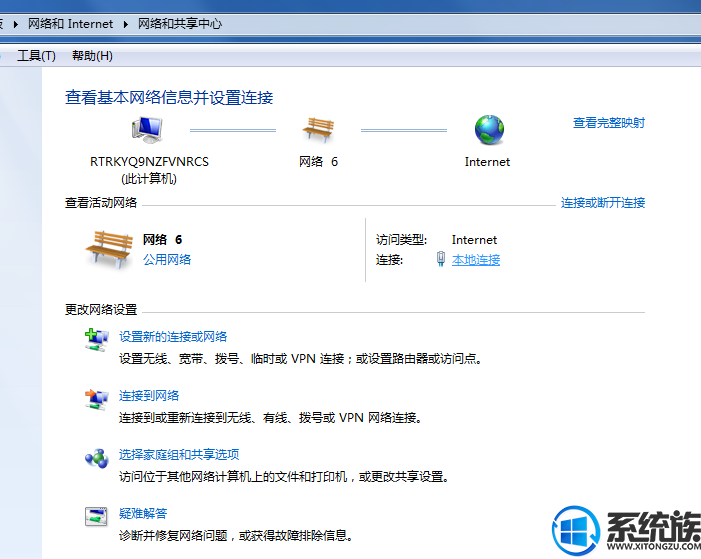The width and height of the screenshot is (701, 559).
Task: Click the 设置新的连接或网络 icon
Action: pos(97,340)
